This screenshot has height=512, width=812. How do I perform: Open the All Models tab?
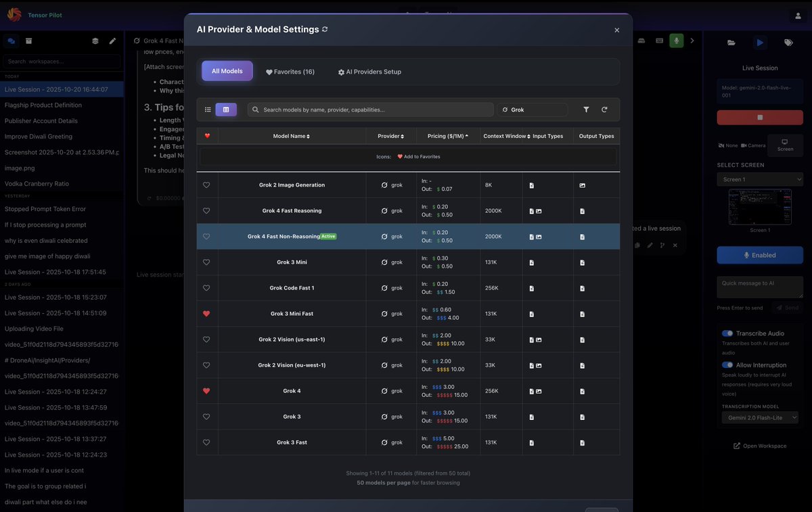click(x=227, y=71)
